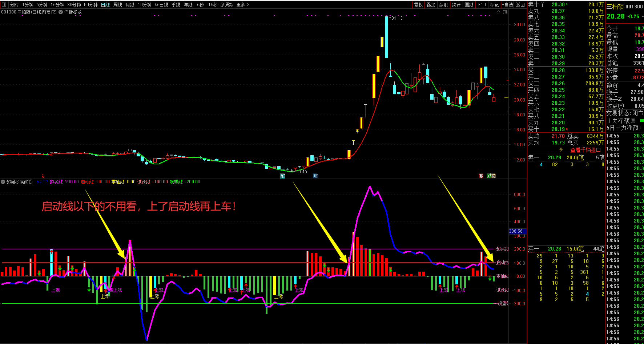The height and width of the screenshot is (344, 644).
Task: Click the 三柏硕 stock name header
Action: [x=615, y=7]
